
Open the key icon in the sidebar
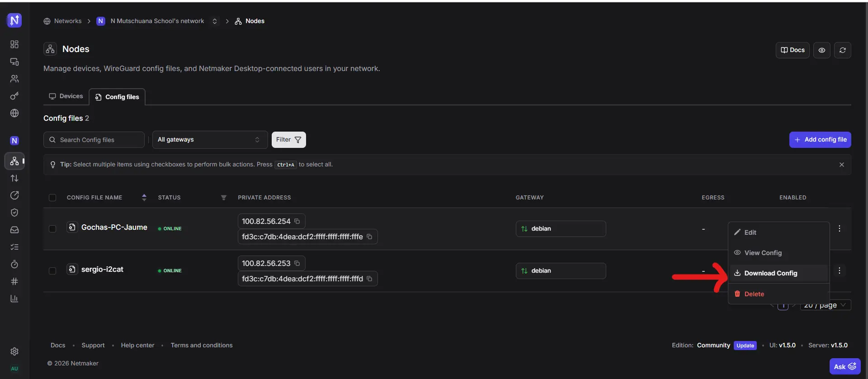click(14, 96)
